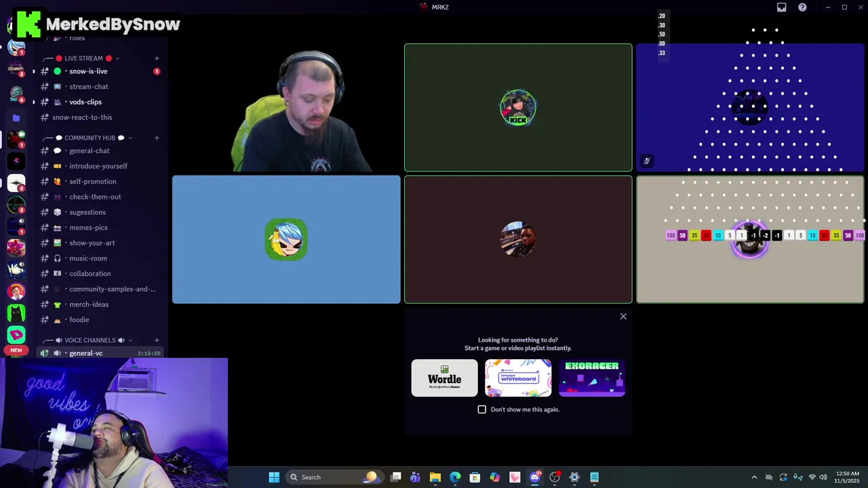Open the server folder icon in sidebar

(x=16, y=117)
